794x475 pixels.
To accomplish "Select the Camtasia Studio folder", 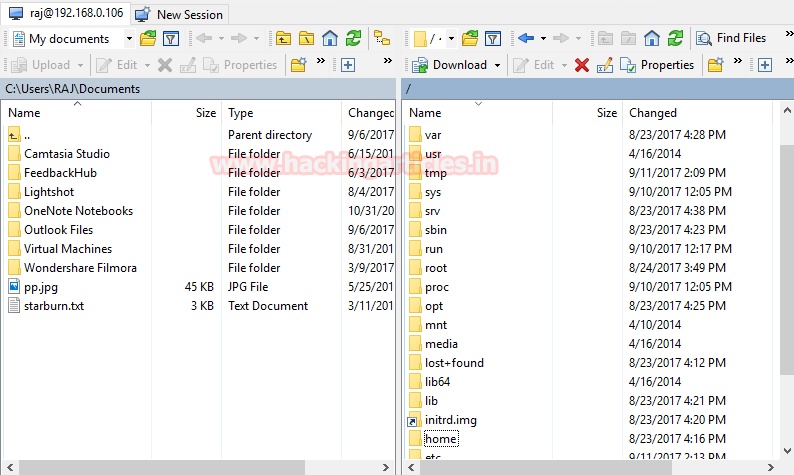I will 66,154.
